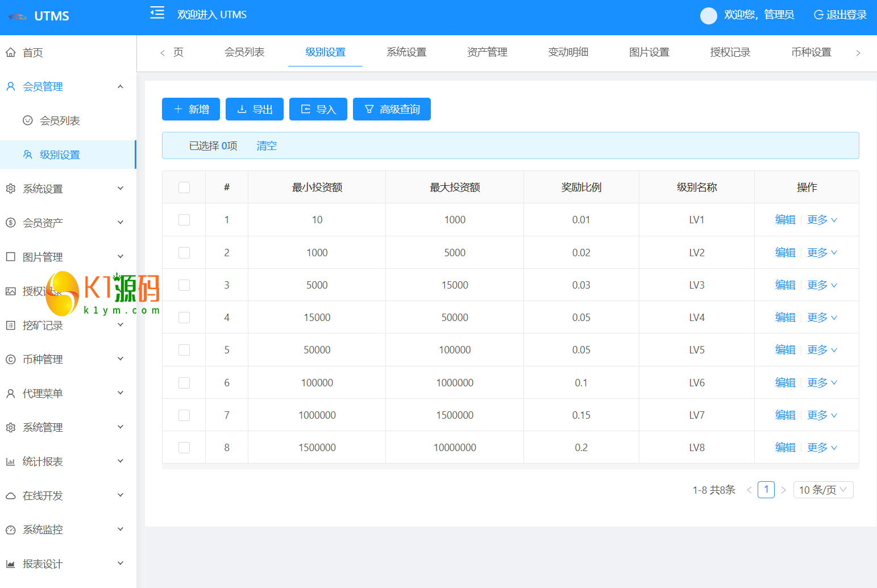Click the square icon for 图片管理
877x588 pixels.
tap(10, 257)
